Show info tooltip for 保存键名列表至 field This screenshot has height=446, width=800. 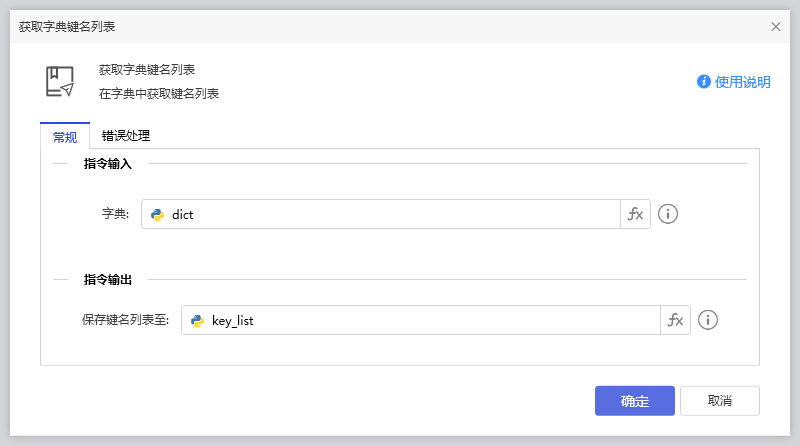click(708, 320)
